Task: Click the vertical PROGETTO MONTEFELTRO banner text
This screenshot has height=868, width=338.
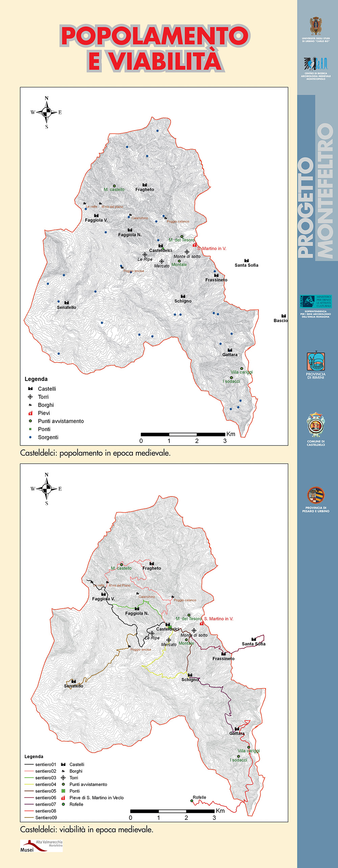Action: [x=316, y=191]
